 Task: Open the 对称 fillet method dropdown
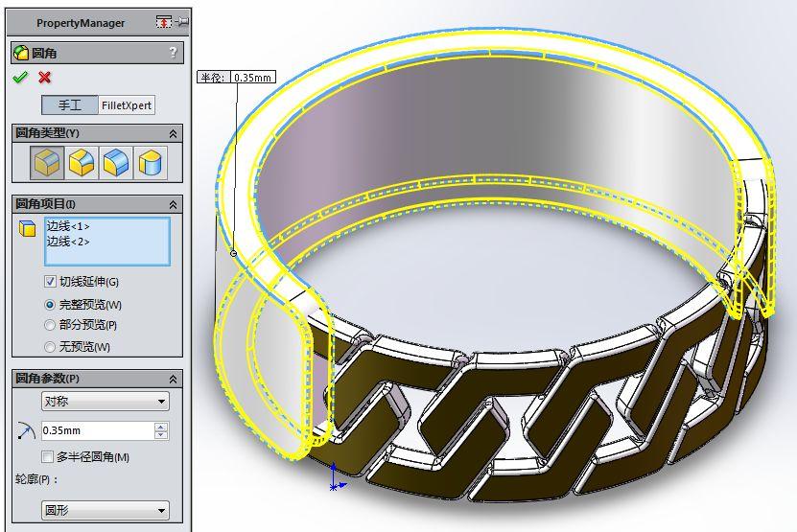(x=105, y=401)
